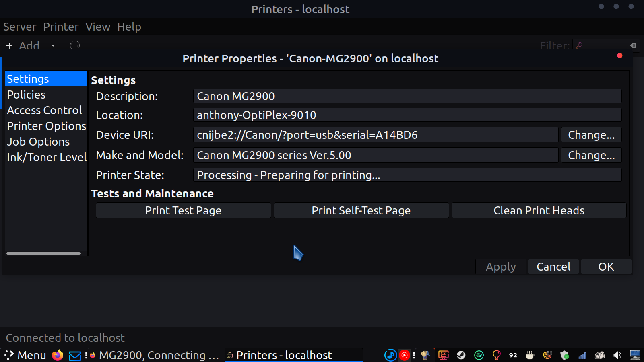Open the shield with green check icon
Image resolution: width=644 pixels, height=362 pixels.
tap(565, 355)
